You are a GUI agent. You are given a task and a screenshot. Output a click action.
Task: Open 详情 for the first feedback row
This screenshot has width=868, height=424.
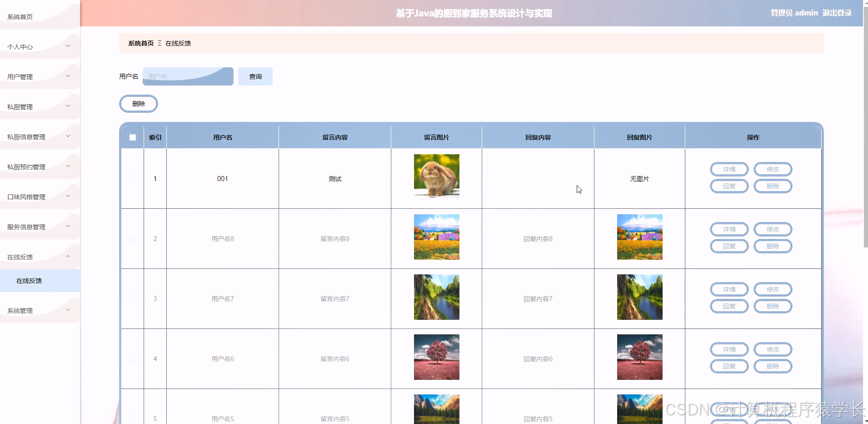[x=729, y=169]
